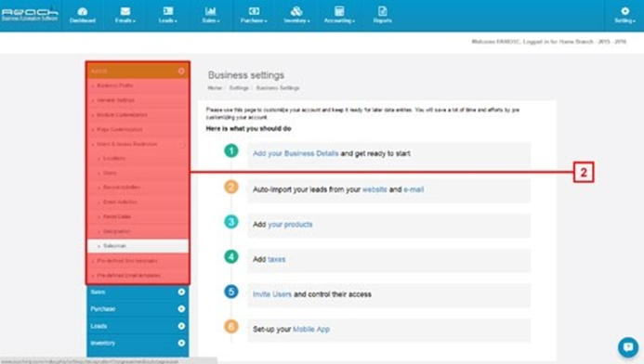Screen dimensions: 644x364
Task: Open the Invite Users link
Action: click(x=272, y=294)
